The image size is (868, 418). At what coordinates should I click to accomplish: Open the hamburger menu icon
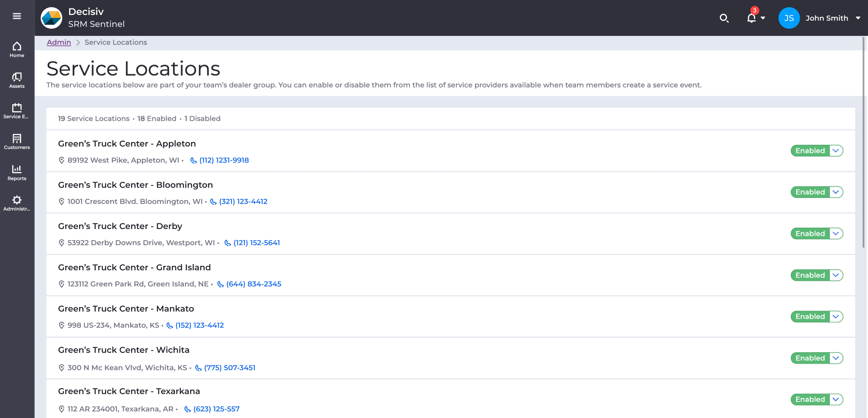coord(17,16)
